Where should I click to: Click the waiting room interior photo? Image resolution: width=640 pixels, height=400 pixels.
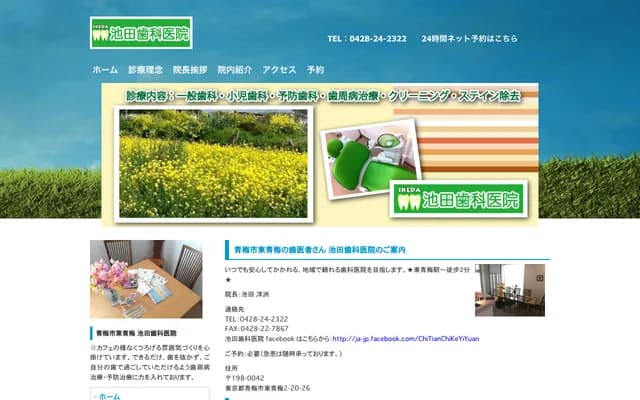pos(510,290)
